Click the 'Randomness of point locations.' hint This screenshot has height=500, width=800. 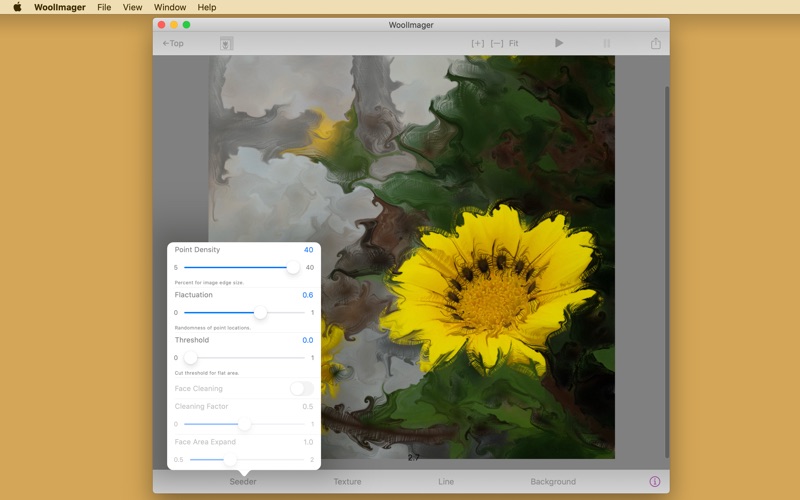click(213, 328)
